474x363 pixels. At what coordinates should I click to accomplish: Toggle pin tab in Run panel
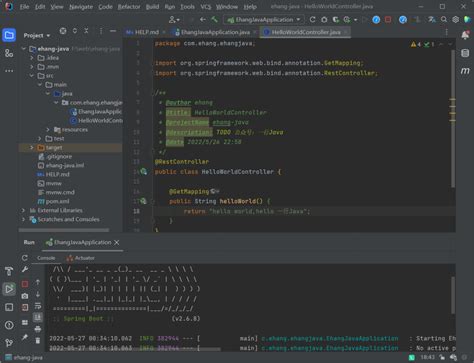click(x=25, y=338)
